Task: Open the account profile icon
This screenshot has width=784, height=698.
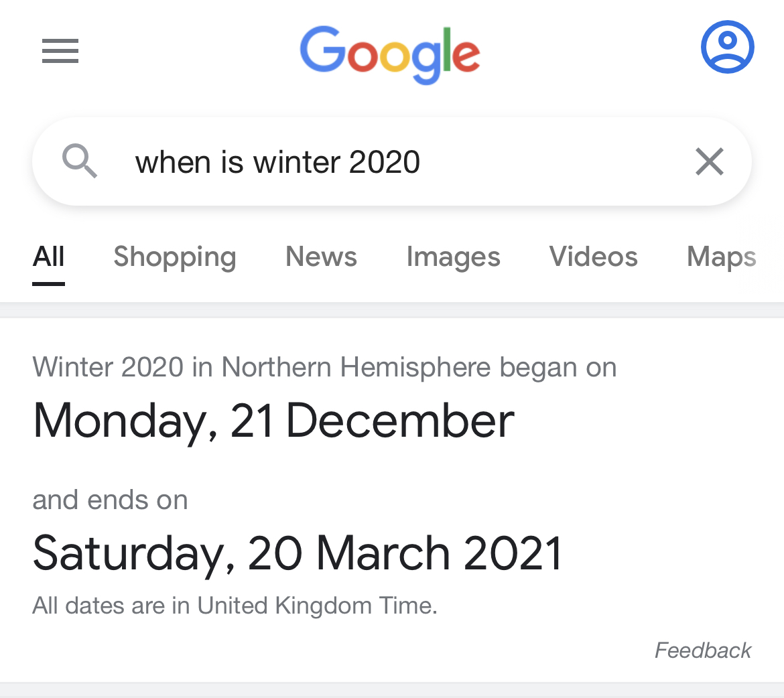Action: [x=727, y=47]
